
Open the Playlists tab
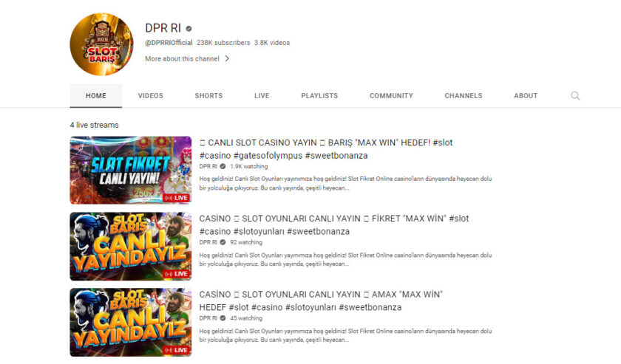319,96
